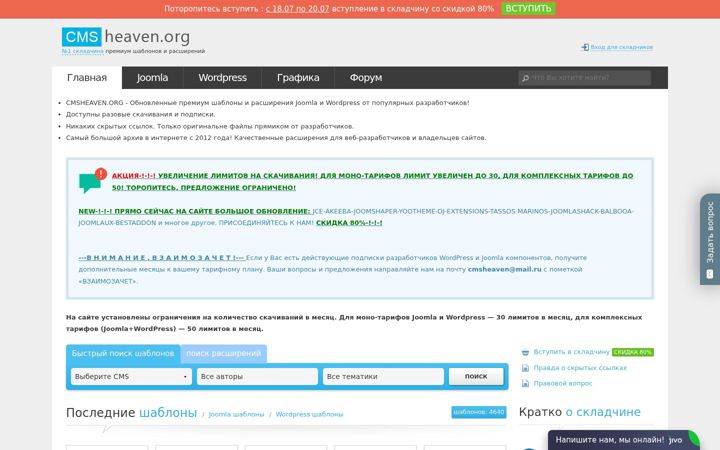
Task: Click the поиск button
Action: point(476,376)
